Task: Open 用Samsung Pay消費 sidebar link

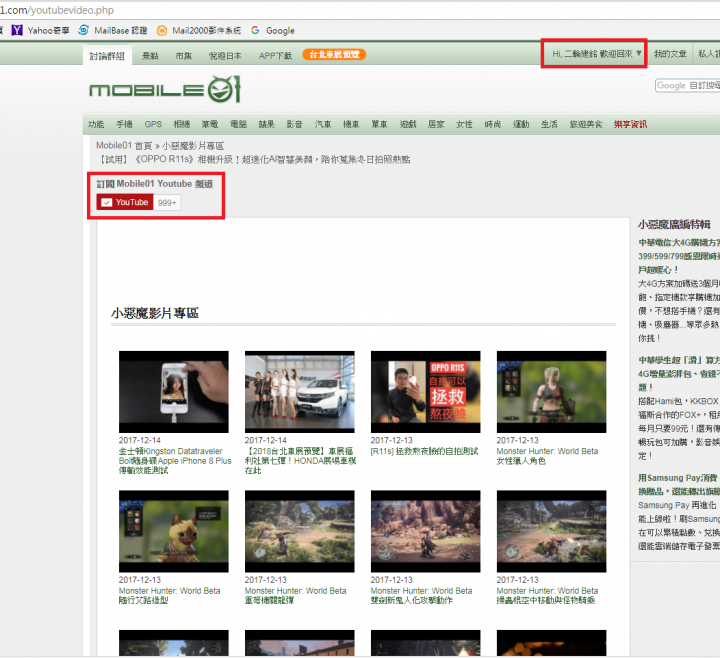Action: (679, 484)
